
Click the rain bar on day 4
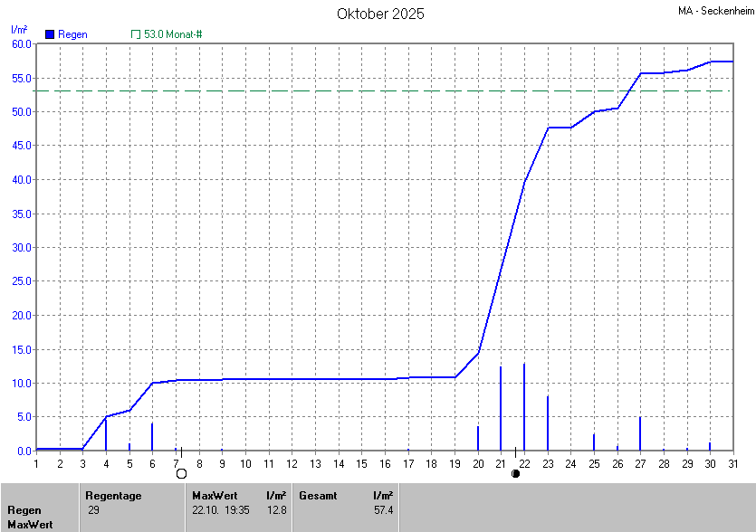click(106, 434)
